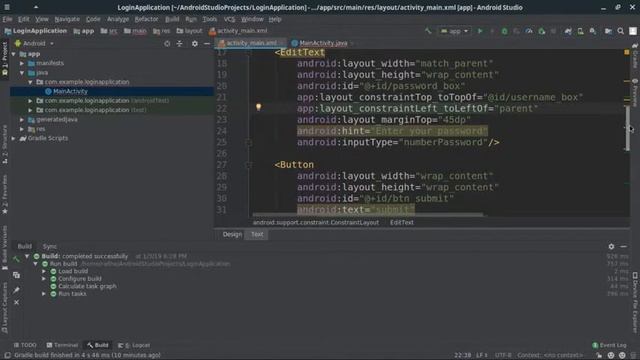Image resolution: width=640 pixels, height=360 pixels.
Task: Click the green hammer rebuild icon in Build panel
Action: [x=16, y=259]
